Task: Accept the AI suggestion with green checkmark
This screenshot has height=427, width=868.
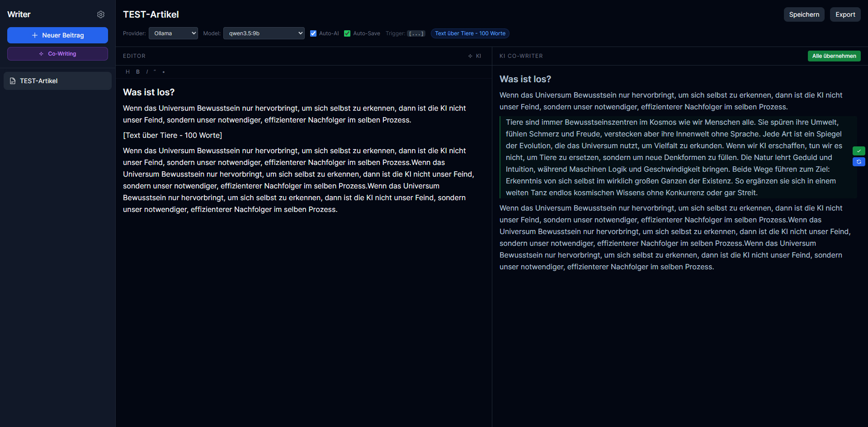Action: pyautogui.click(x=859, y=151)
